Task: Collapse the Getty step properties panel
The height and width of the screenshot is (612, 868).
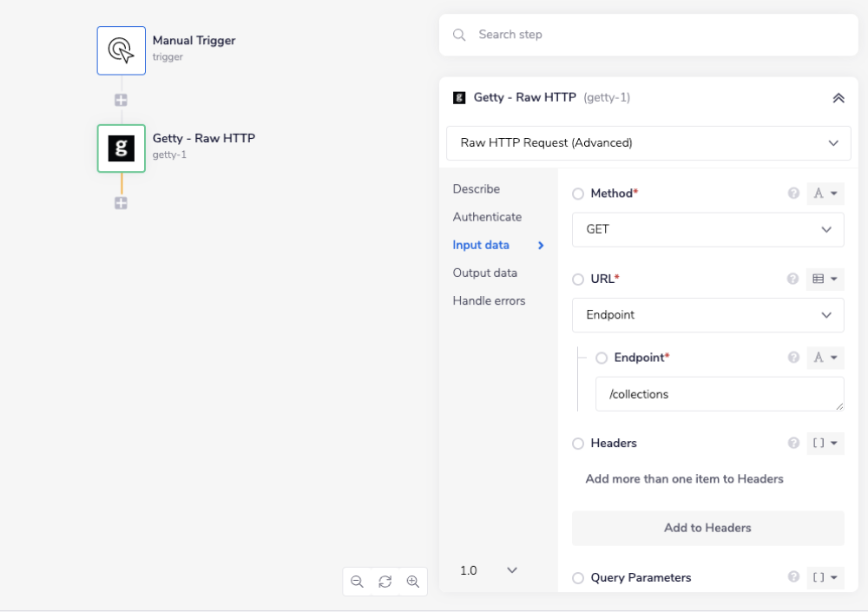Action: pos(838,98)
